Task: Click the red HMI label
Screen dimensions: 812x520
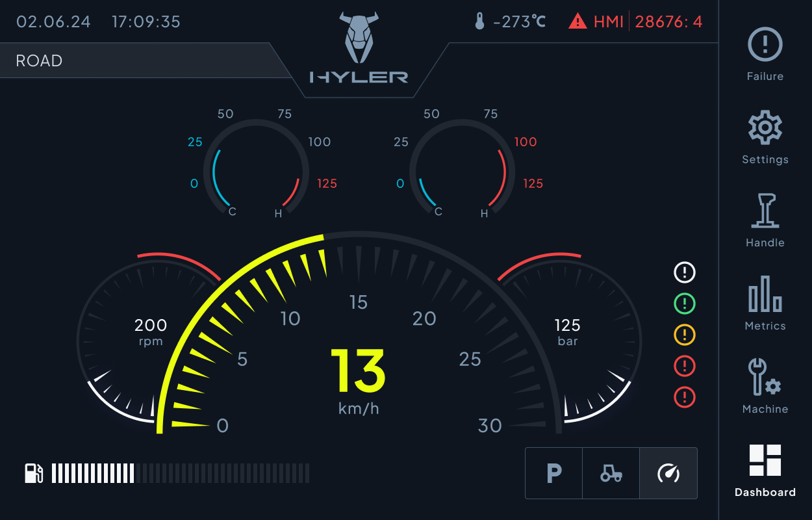Action: tap(609, 21)
